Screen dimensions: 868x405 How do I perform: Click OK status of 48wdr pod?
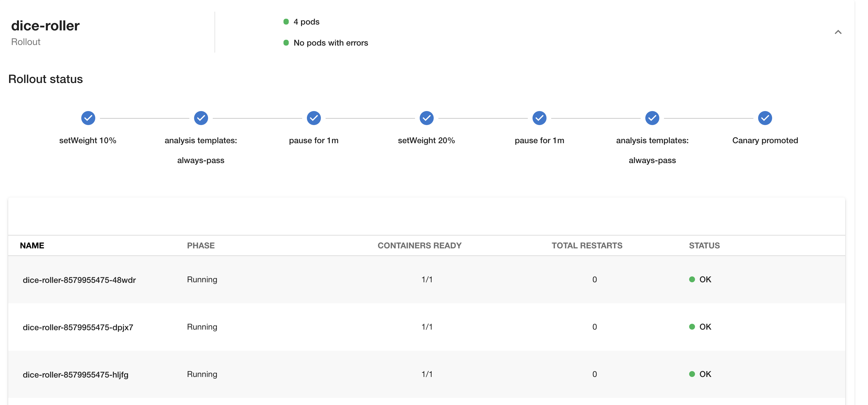pos(705,279)
